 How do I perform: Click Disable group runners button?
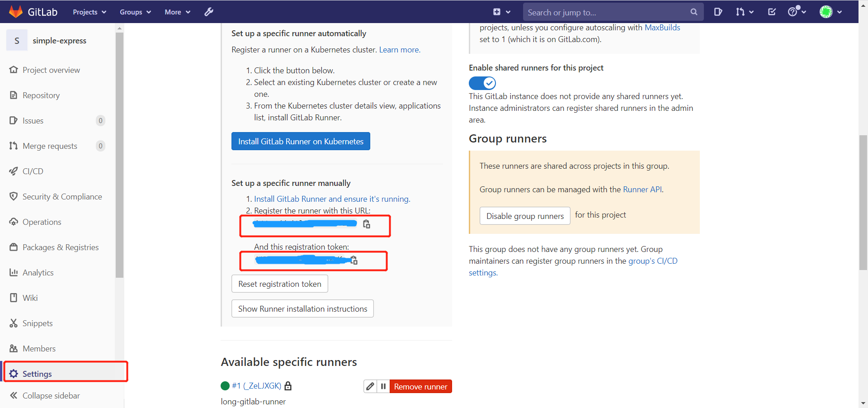tap(525, 216)
